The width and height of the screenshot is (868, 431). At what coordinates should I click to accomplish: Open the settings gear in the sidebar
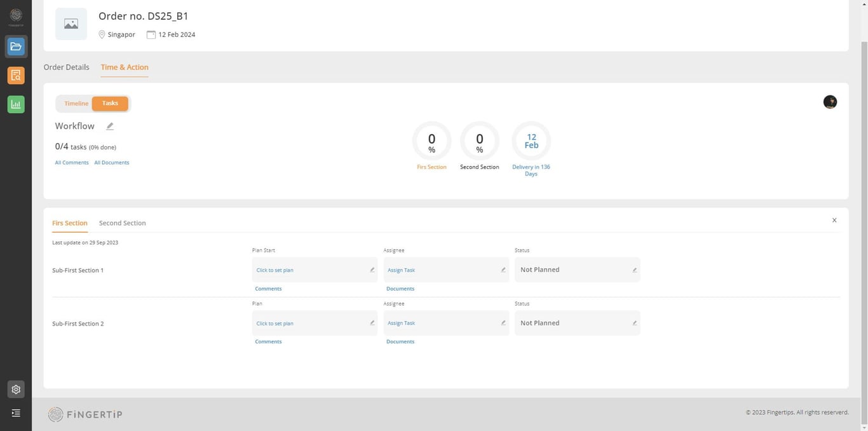[x=16, y=390]
